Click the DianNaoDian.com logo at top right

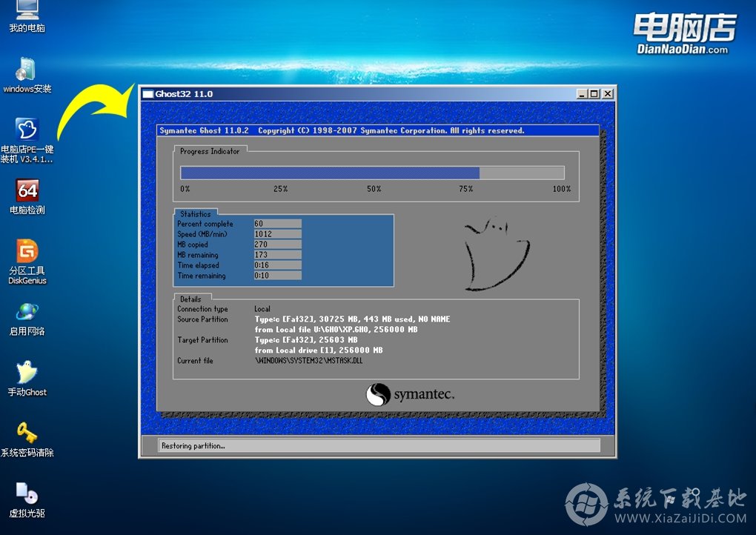pyautogui.click(x=683, y=35)
